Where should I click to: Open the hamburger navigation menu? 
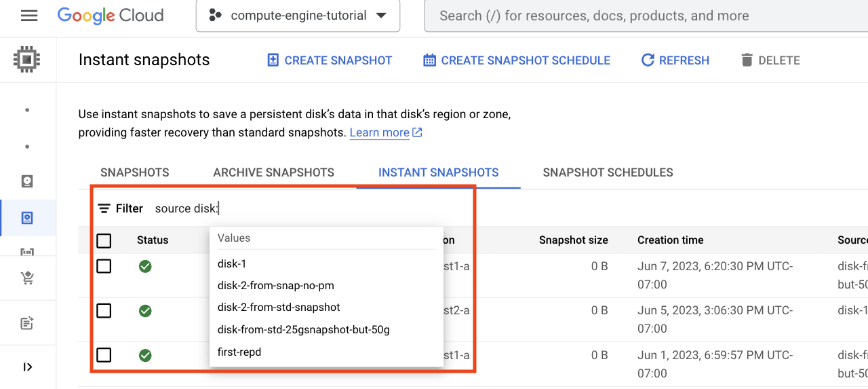click(29, 16)
